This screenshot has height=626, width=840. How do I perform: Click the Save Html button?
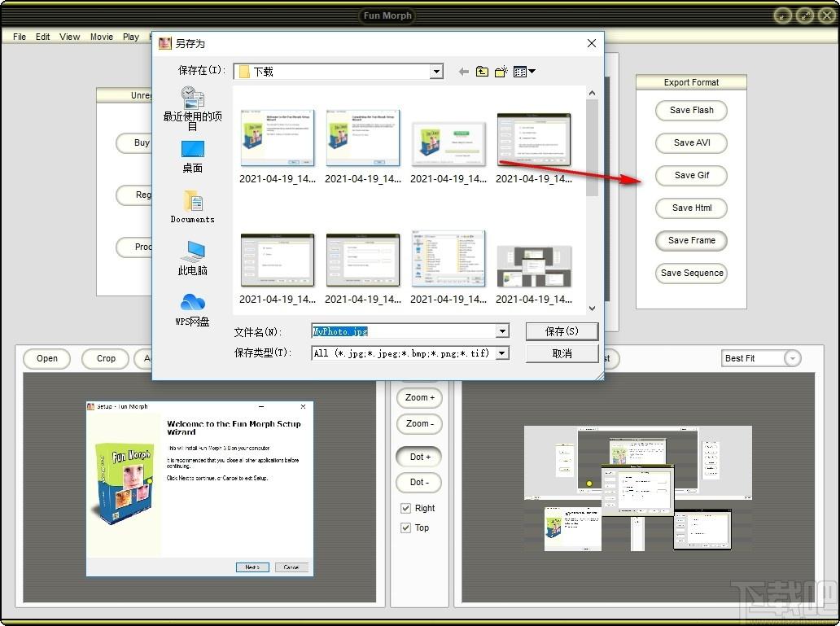pyautogui.click(x=692, y=208)
